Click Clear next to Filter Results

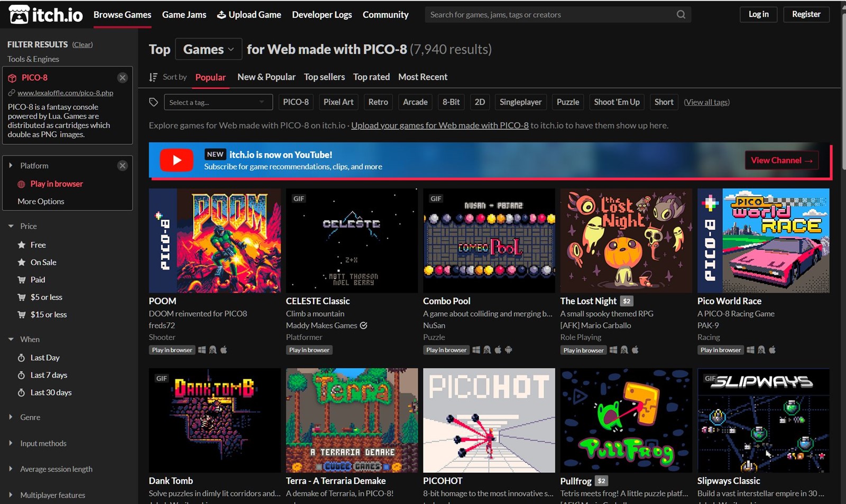pos(82,44)
